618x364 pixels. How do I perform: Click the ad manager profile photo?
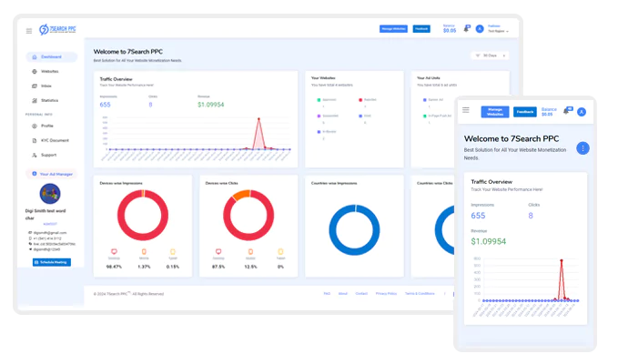(50, 194)
